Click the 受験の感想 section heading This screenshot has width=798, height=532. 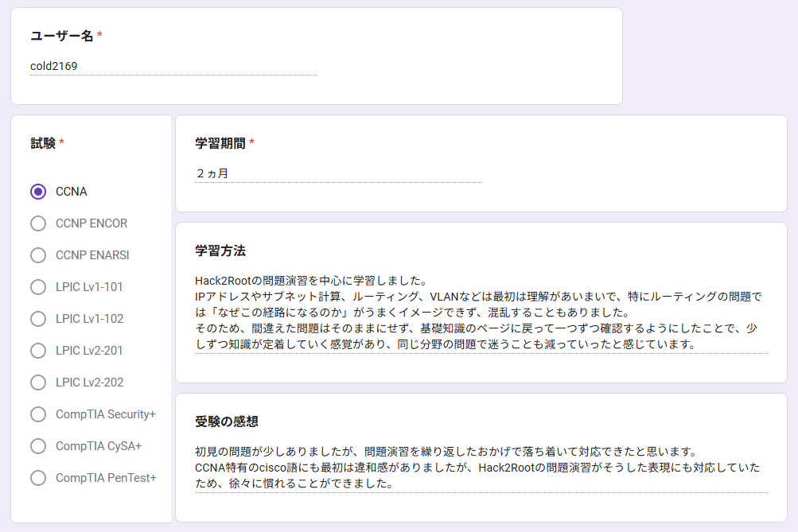pyautogui.click(x=227, y=421)
